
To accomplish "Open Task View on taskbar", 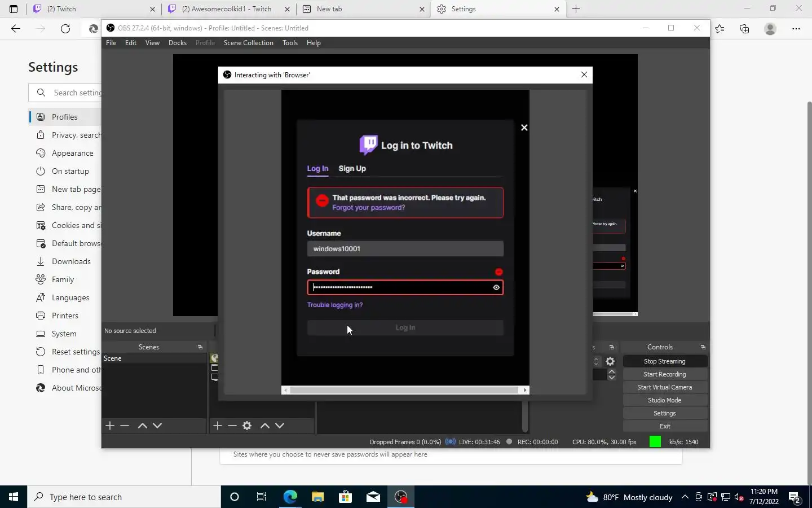I will [x=262, y=497].
